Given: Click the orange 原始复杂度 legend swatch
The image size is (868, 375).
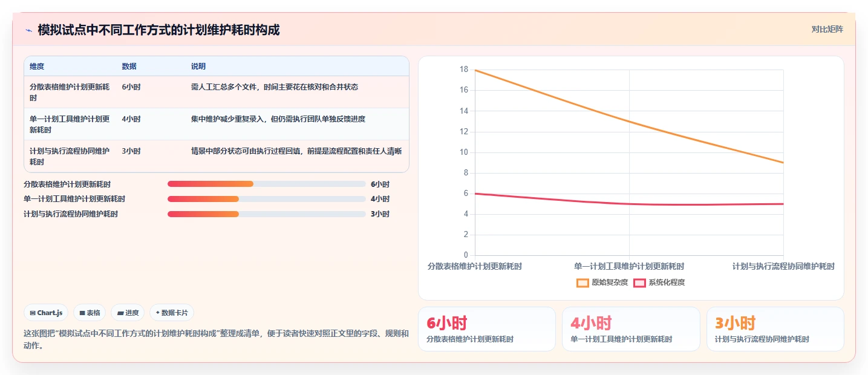Looking at the screenshot, I should 582,282.
